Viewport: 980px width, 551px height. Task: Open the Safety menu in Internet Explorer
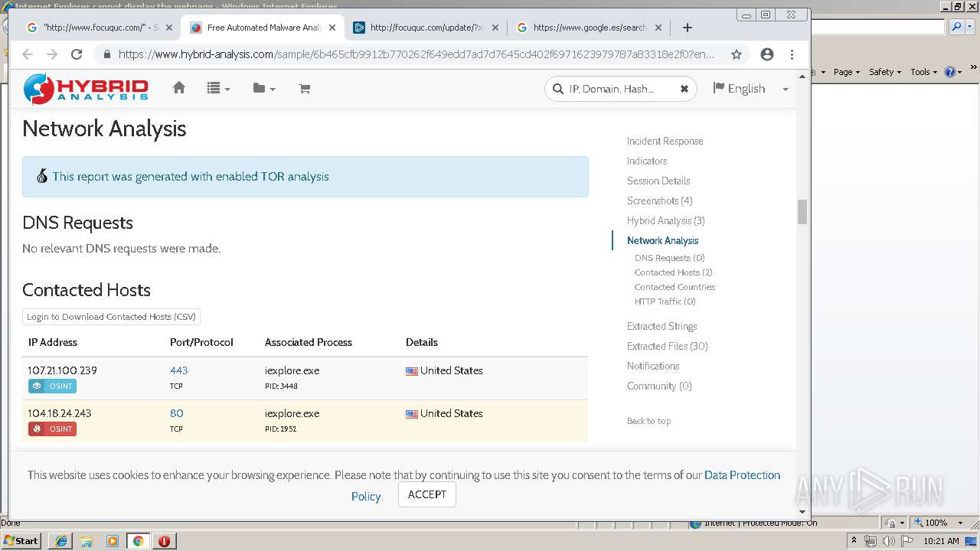click(885, 72)
